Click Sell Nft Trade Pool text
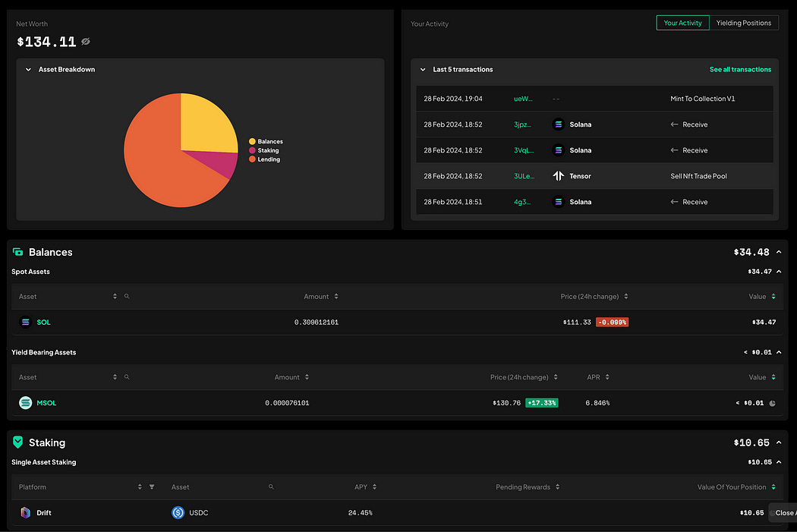The image size is (797, 532). (698, 176)
